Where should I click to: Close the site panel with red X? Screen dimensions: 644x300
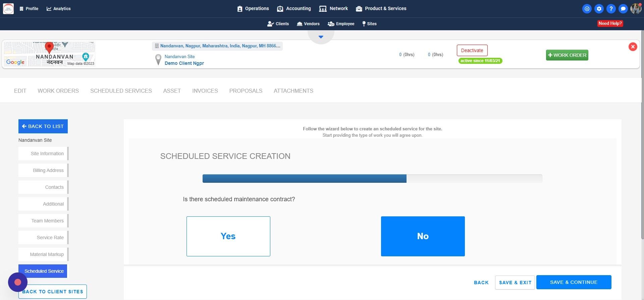coord(633,47)
